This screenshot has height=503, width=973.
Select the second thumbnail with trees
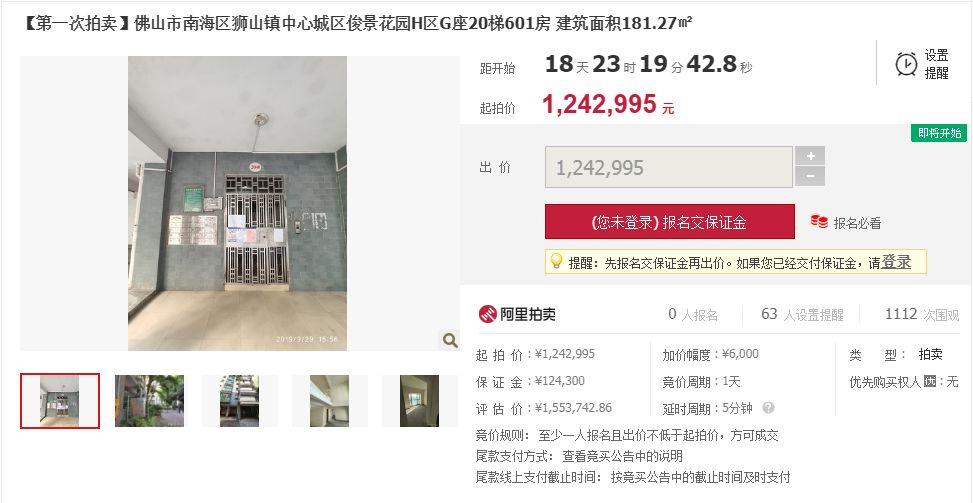point(150,401)
